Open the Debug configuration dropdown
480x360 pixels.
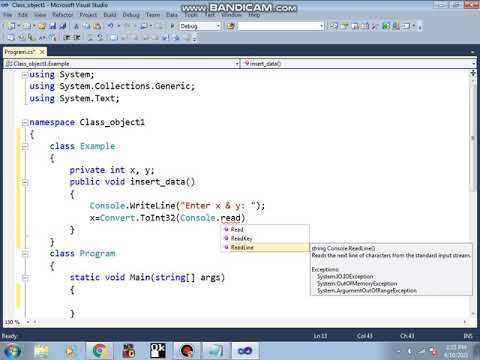point(218,26)
